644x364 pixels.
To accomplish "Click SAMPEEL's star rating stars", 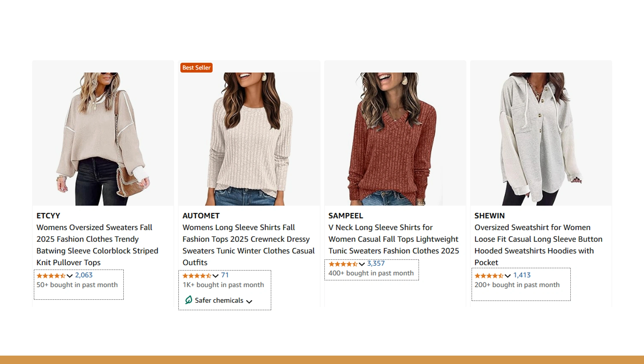I will pyautogui.click(x=343, y=264).
